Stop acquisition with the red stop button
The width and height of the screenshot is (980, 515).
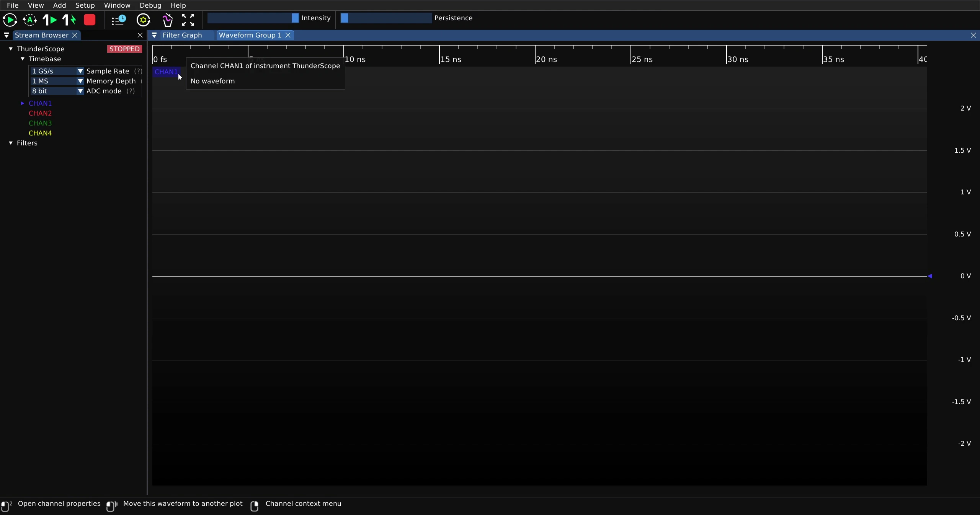tap(90, 20)
